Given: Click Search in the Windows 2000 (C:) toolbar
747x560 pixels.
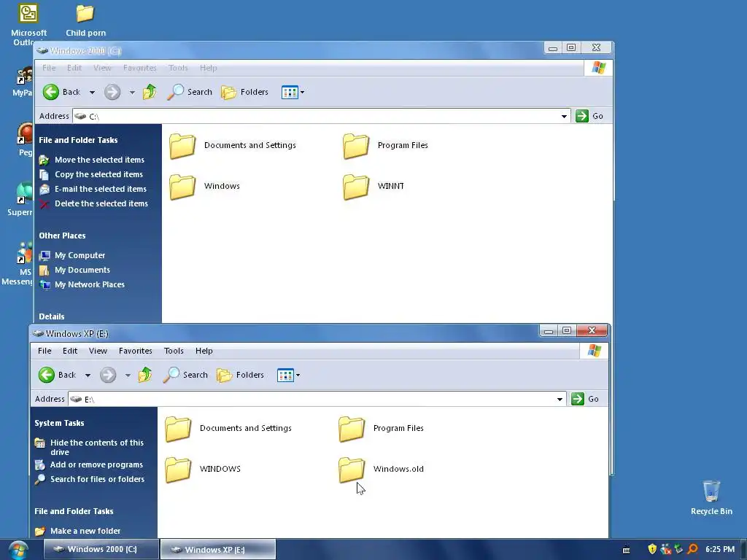Looking at the screenshot, I should point(190,92).
